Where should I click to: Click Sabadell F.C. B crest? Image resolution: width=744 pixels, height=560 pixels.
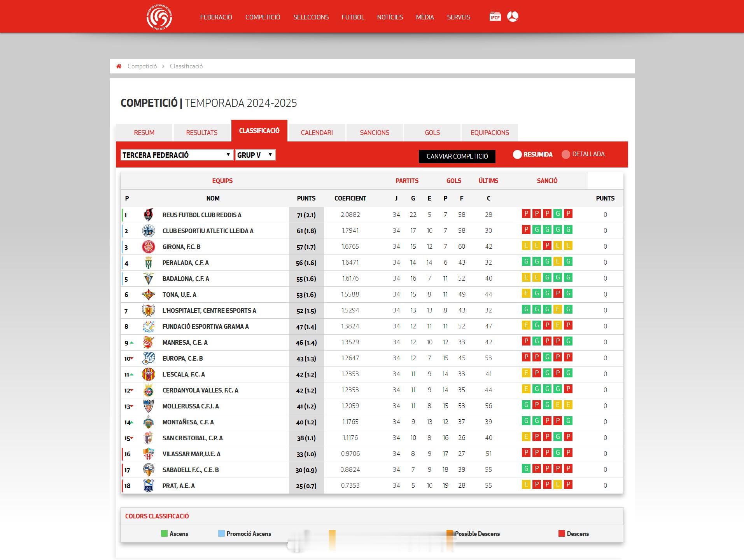pos(149,470)
